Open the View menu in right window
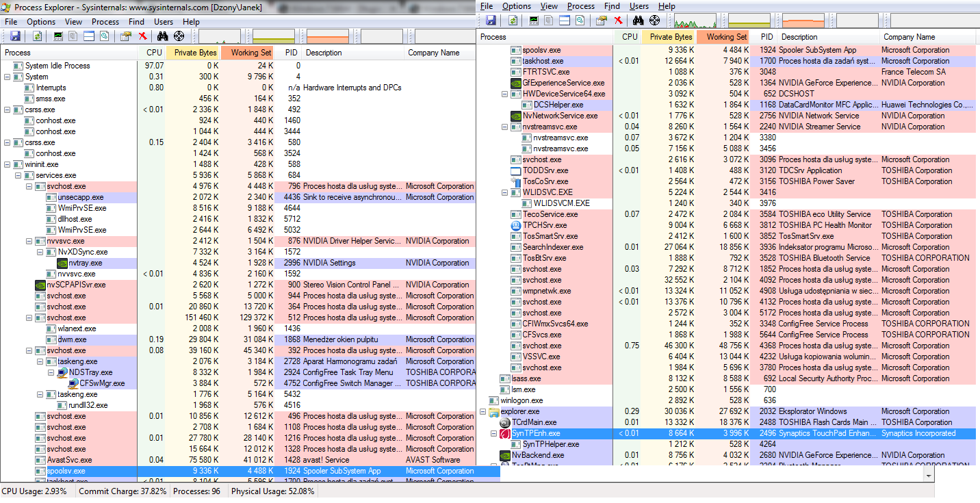Viewport: 980px width, 503px height. tap(549, 6)
